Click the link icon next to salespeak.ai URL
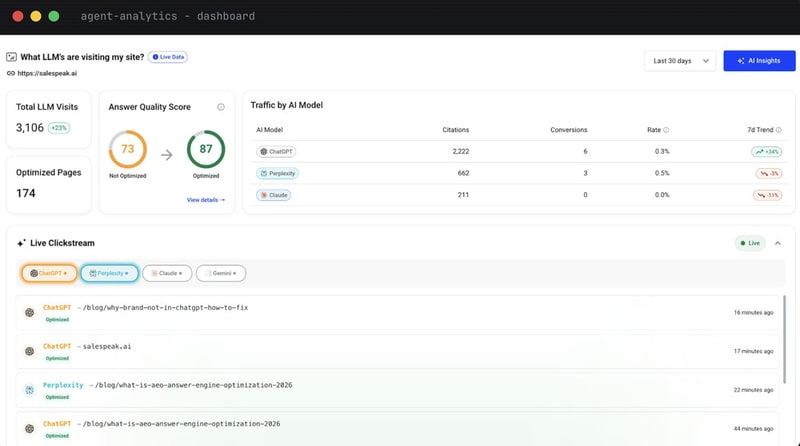 point(11,73)
